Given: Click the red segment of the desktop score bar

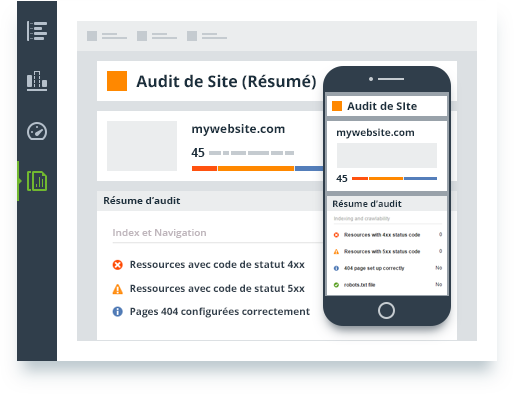Looking at the screenshot, I should (x=204, y=168).
